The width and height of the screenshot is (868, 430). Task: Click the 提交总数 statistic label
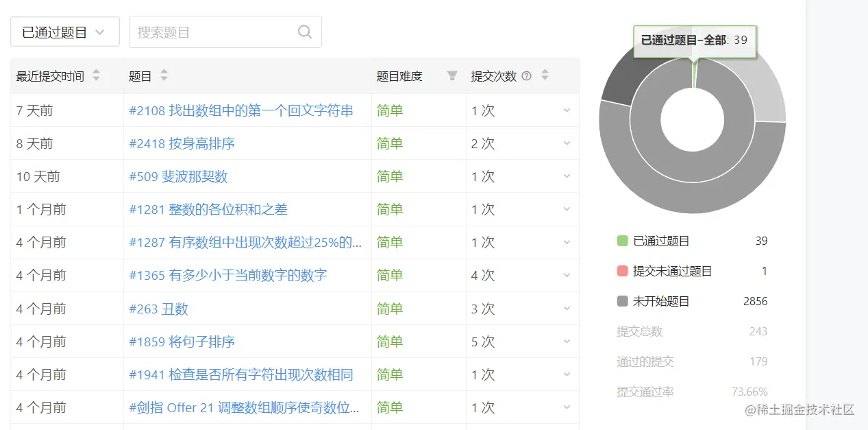coord(640,331)
